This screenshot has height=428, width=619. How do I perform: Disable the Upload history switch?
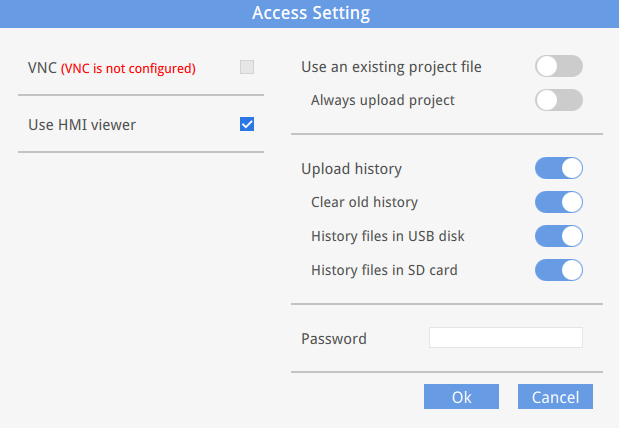559,168
